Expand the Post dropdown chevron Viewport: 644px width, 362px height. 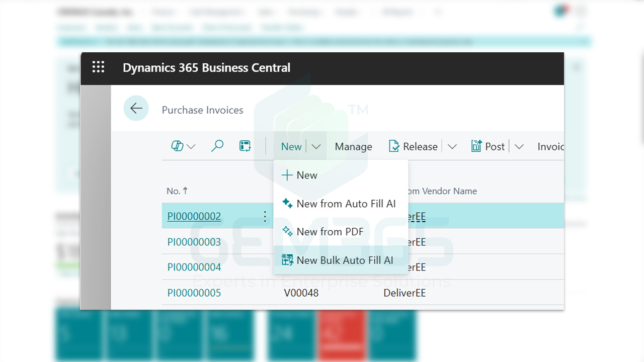(519, 147)
